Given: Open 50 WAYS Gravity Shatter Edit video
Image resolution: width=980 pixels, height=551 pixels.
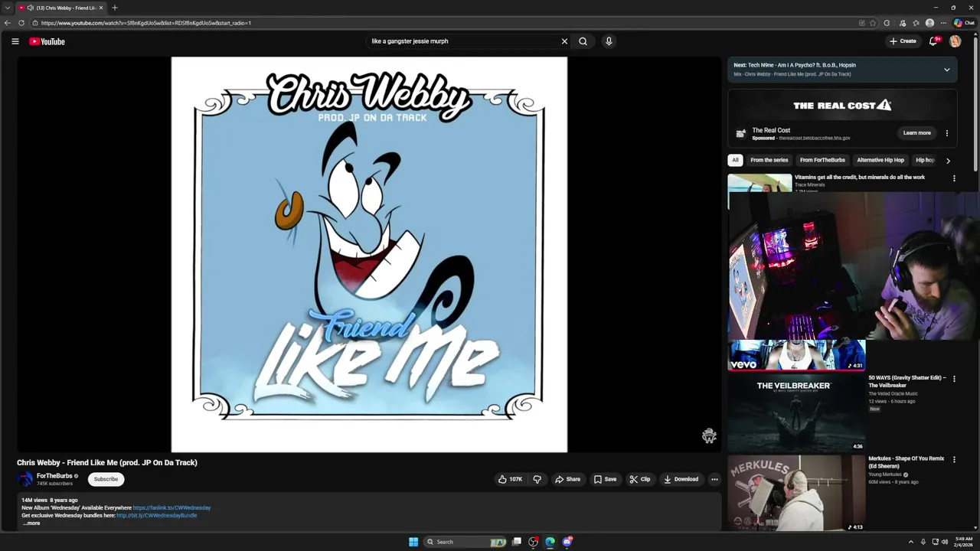Looking at the screenshot, I should 907,381.
